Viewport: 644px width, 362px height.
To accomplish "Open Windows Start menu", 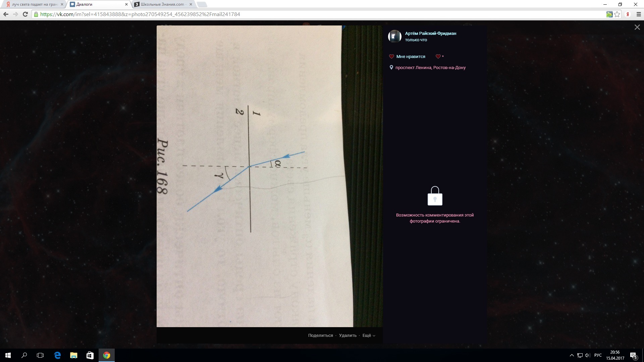I will tap(8, 355).
